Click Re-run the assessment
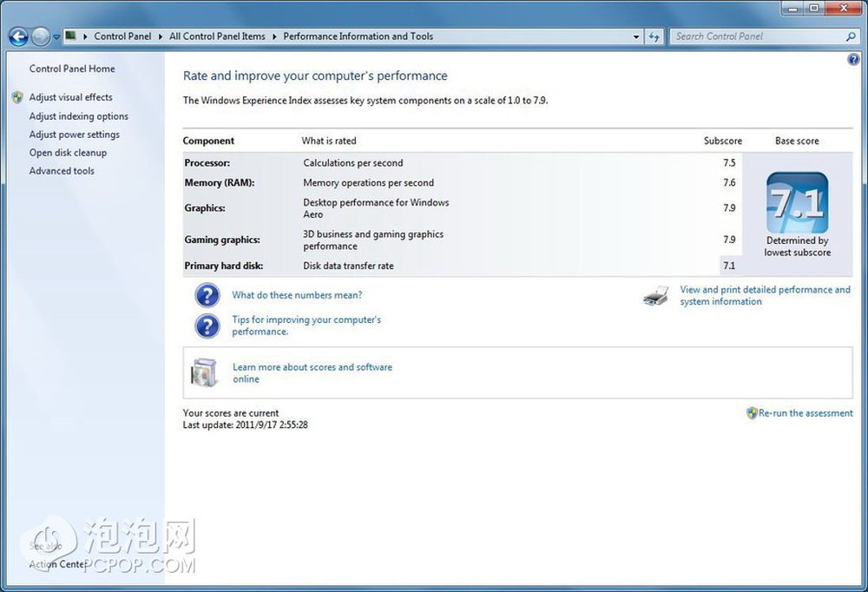Viewport: 868px width, 592px height. 806,413
